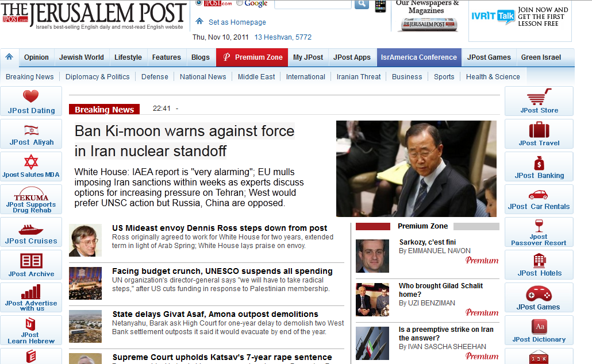Go to the Iranian Threat section
The image size is (592, 364).
(359, 76)
